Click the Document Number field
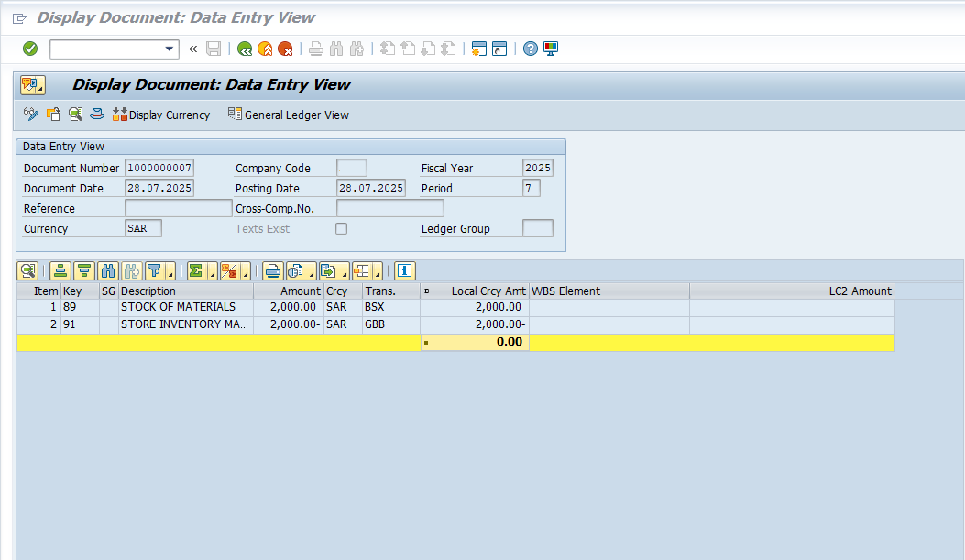The height and width of the screenshot is (560, 965). pyautogui.click(x=159, y=168)
